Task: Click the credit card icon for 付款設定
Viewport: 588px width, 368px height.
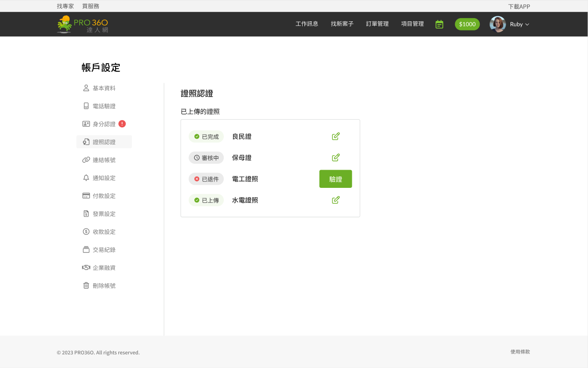Action: pyautogui.click(x=86, y=196)
